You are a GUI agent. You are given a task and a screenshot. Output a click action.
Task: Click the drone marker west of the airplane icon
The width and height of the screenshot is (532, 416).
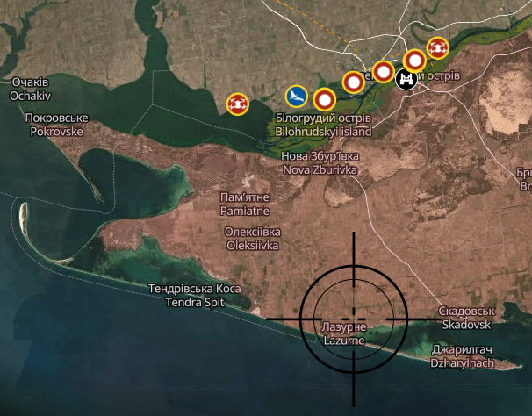[238, 104]
